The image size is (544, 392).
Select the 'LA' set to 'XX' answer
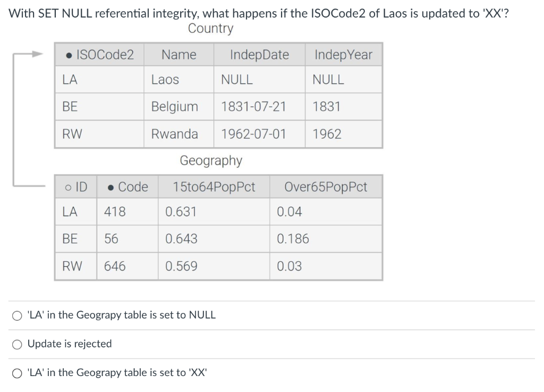click(16, 373)
